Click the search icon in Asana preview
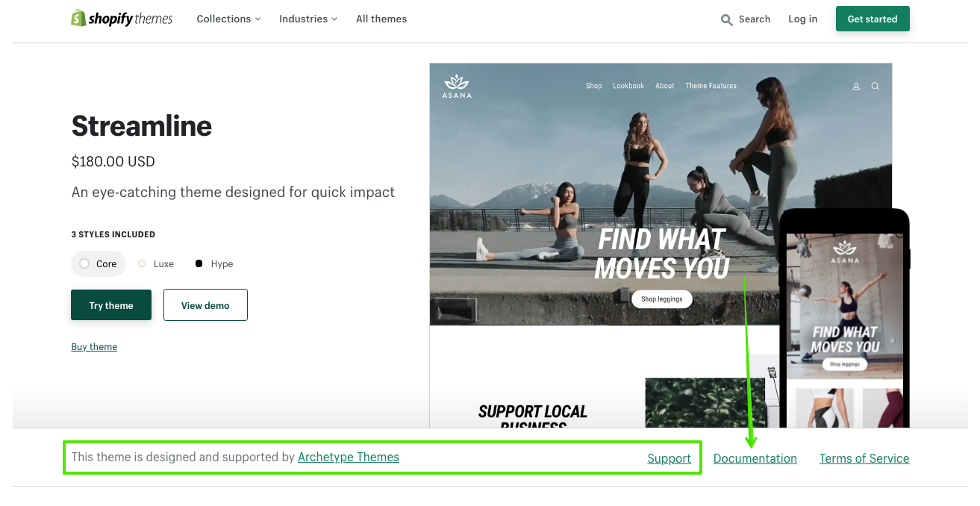The width and height of the screenshot is (980, 506). tap(876, 86)
